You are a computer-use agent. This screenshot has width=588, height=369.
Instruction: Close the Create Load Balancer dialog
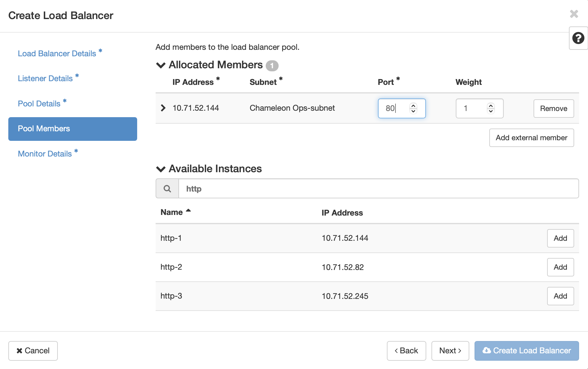click(574, 14)
